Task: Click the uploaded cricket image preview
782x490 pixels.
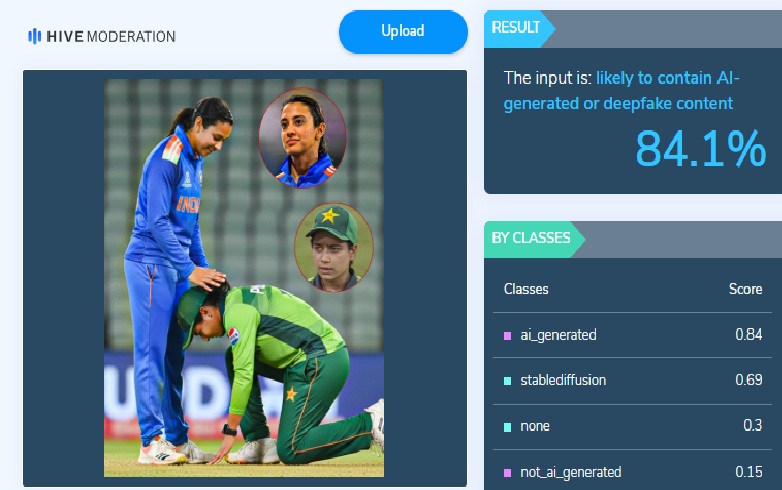Action: (244, 278)
